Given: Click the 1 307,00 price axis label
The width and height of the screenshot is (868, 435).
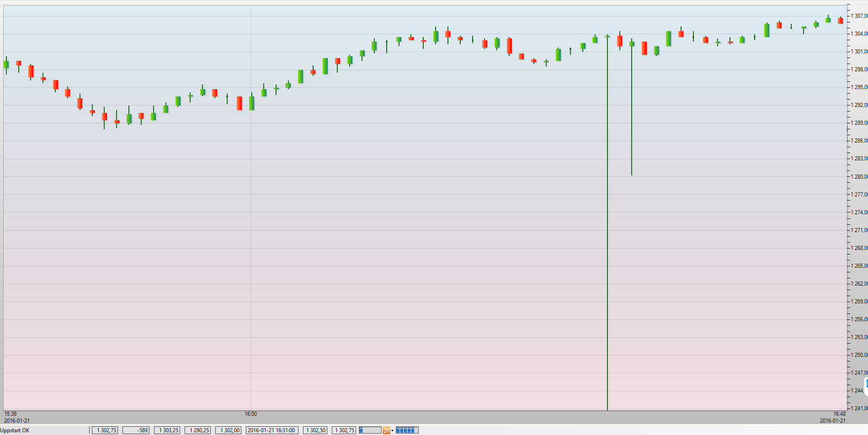Looking at the screenshot, I should pyautogui.click(x=859, y=16).
